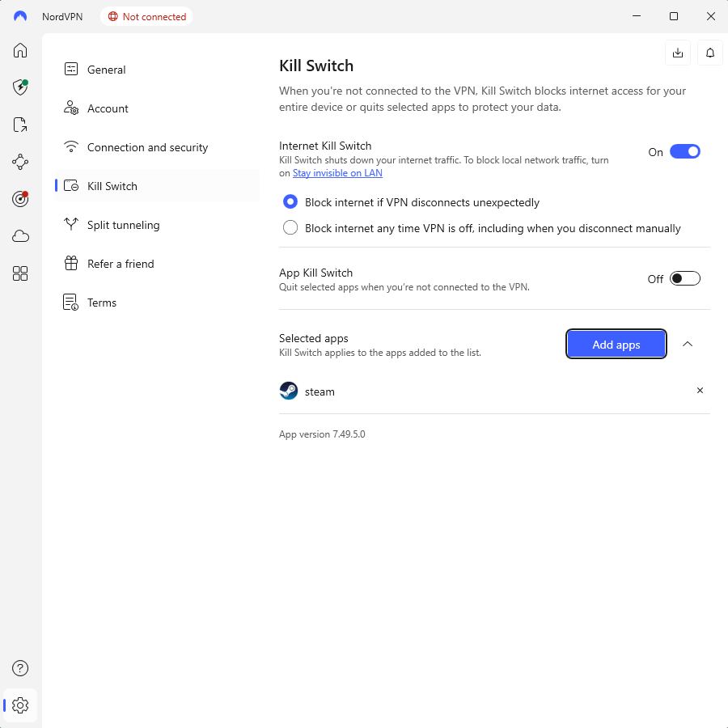Open the Connection and security settings
Screen dimensions: 728x728
click(146, 147)
